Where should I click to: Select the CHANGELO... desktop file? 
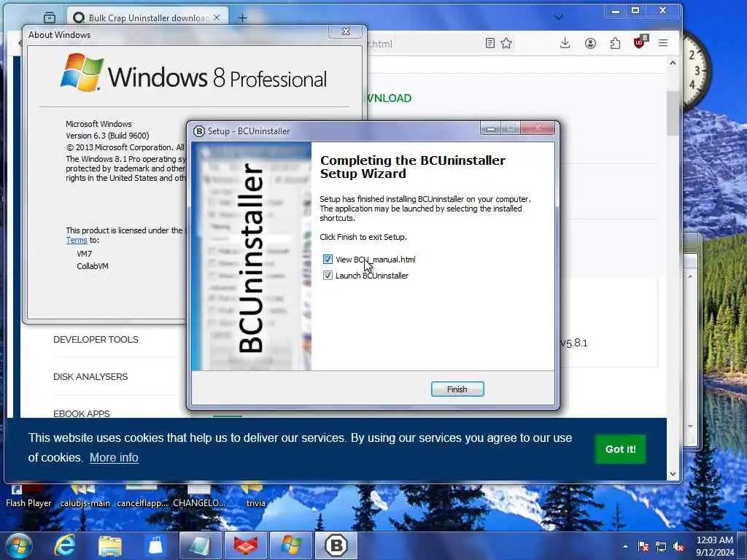point(198,496)
